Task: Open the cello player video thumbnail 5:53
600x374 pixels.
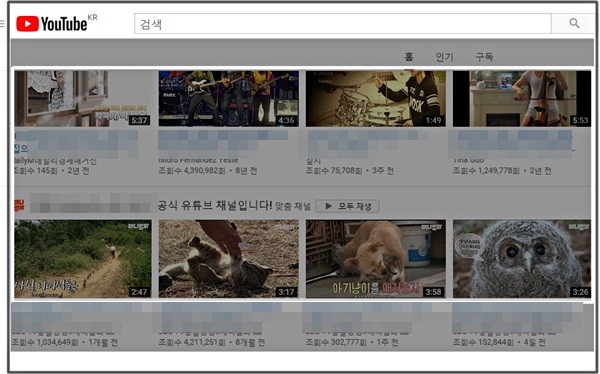Action: 522,98
